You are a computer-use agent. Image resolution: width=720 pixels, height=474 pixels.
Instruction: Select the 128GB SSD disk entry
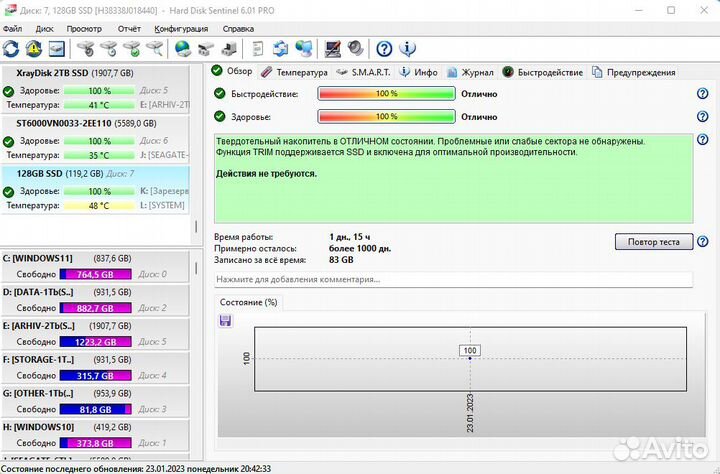click(95, 189)
